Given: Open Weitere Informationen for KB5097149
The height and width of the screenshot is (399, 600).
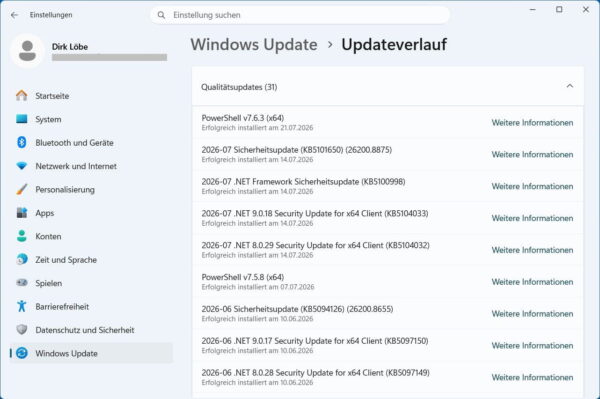Looking at the screenshot, I should click(x=532, y=377).
